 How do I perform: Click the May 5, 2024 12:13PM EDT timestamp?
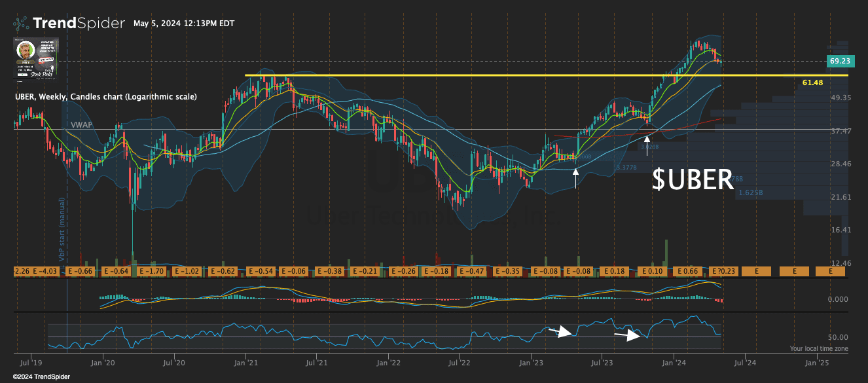coord(184,24)
